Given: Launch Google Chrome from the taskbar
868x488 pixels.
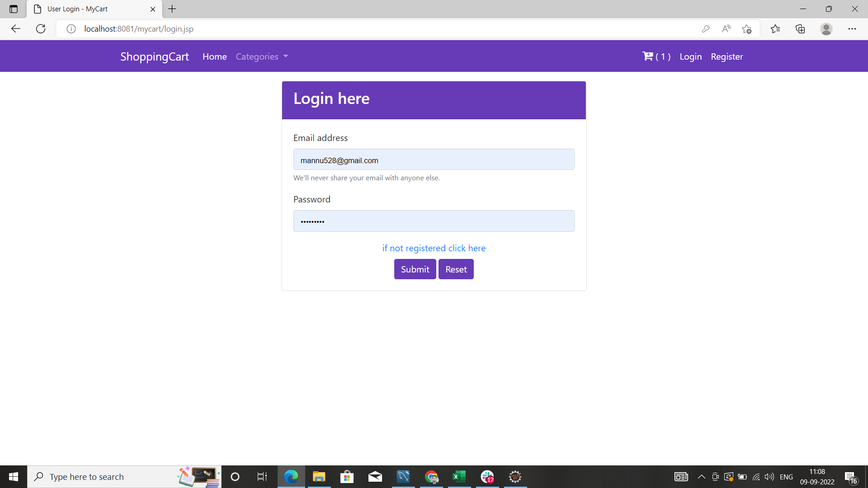Looking at the screenshot, I should pos(432,476).
